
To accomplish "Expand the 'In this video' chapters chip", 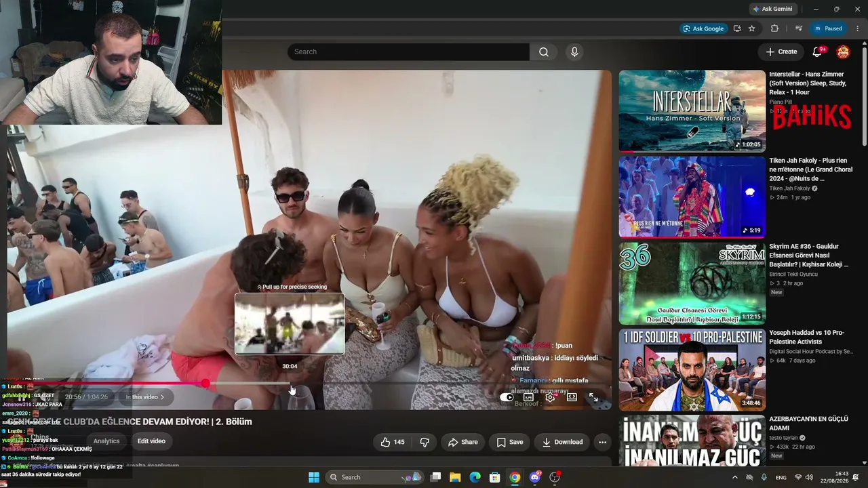I will pyautogui.click(x=145, y=397).
